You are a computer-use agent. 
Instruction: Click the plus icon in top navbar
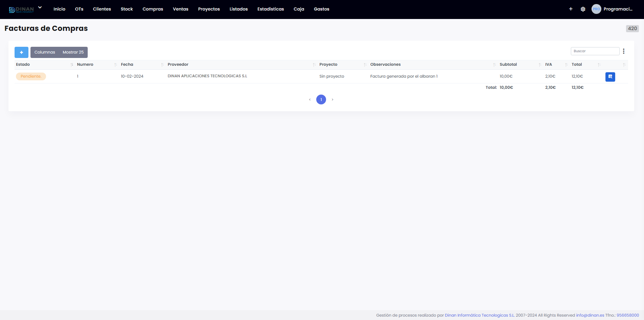pos(571,9)
